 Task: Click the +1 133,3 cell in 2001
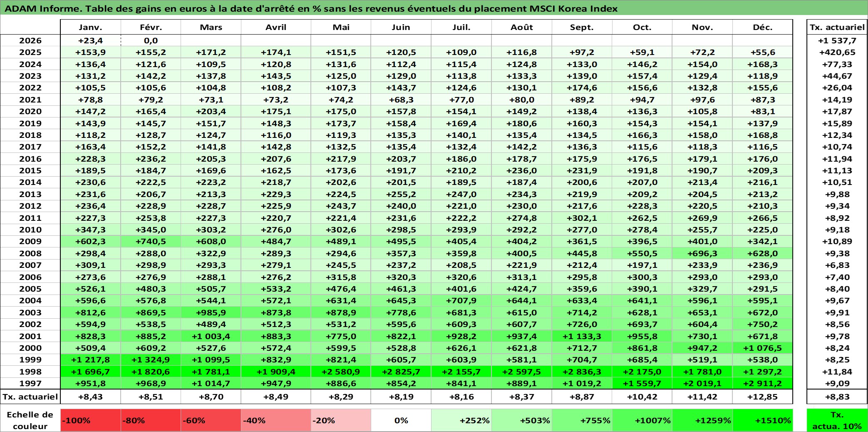click(582, 336)
